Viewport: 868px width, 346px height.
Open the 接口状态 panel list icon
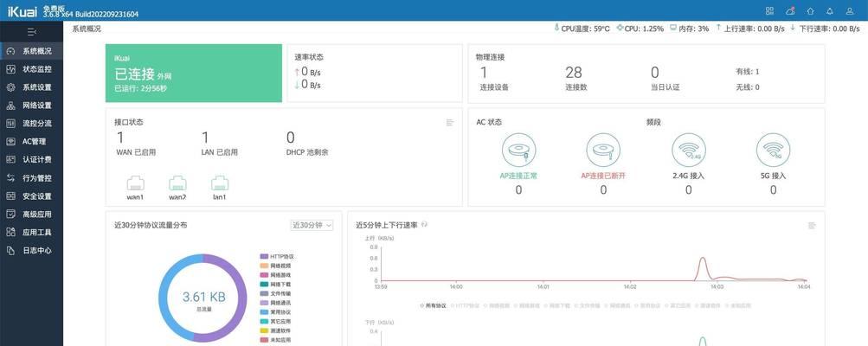[x=450, y=122]
